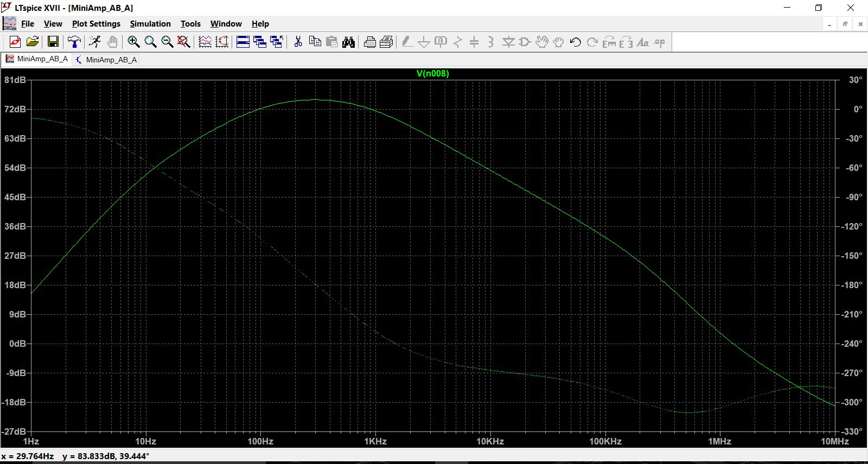Click the Print Setup icon

tap(387, 42)
